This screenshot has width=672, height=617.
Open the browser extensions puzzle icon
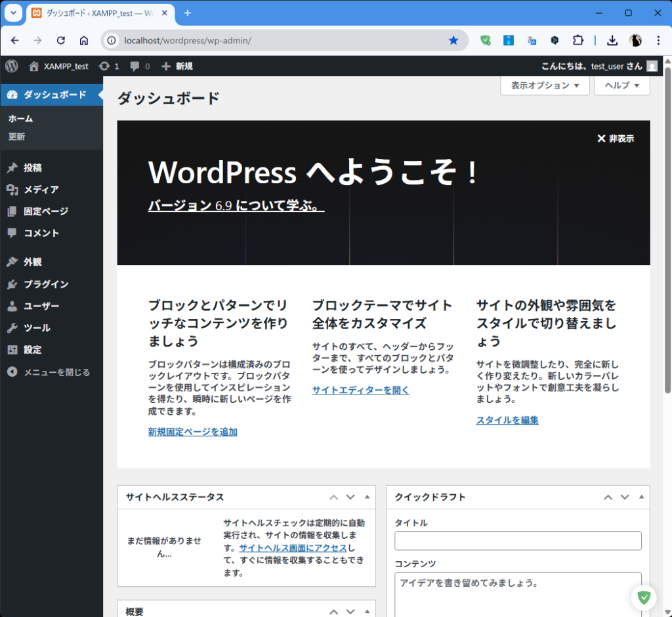(577, 41)
